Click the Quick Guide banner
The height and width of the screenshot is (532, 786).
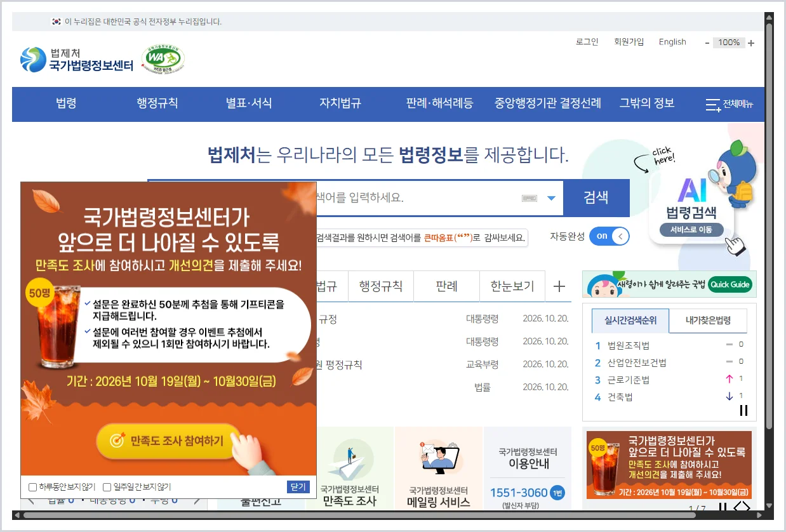(x=669, y=284)
